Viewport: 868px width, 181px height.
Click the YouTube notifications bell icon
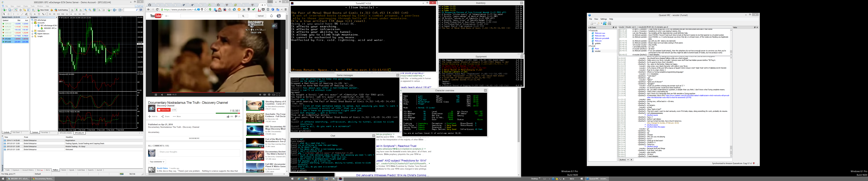tap(271, 16)
